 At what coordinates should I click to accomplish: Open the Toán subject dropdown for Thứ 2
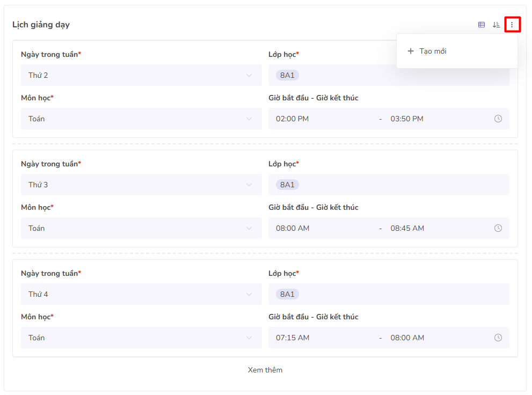tap(141, 119)
